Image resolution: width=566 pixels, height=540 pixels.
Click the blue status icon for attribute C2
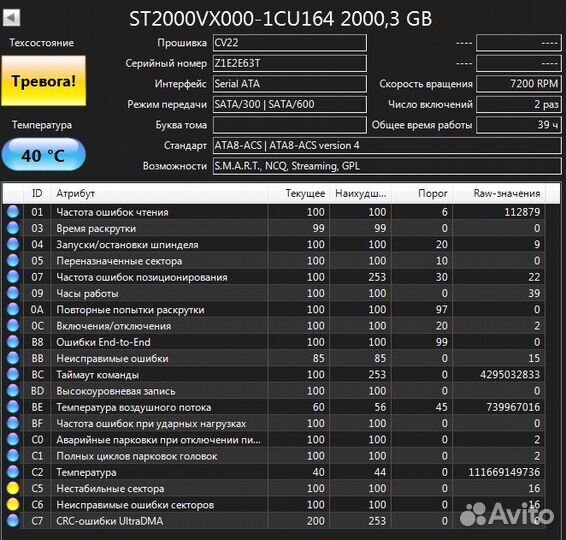pyautogui.click(x=13, y=472)
